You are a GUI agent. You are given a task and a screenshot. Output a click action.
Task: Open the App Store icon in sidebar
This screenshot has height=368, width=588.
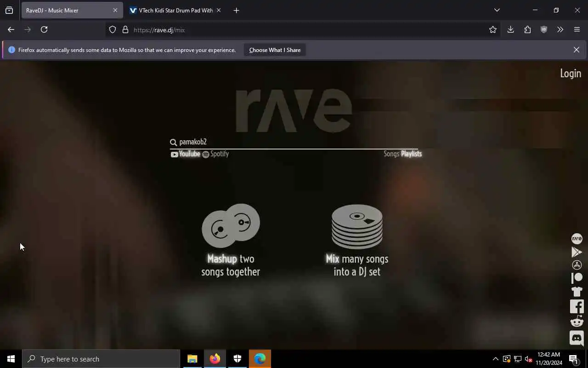tap(577, 265)
